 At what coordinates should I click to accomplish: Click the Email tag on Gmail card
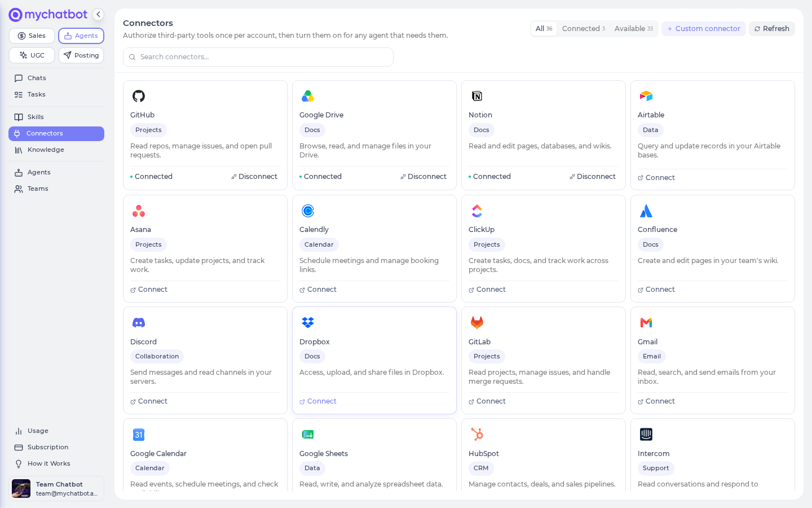tap(652, 356)
